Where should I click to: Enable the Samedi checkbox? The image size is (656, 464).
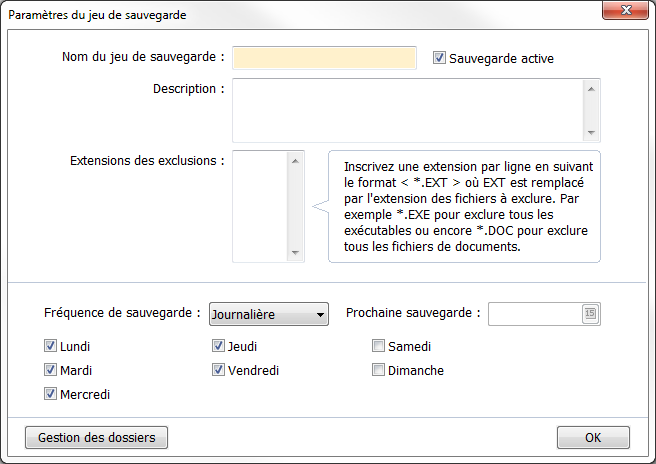coord(379,347)
